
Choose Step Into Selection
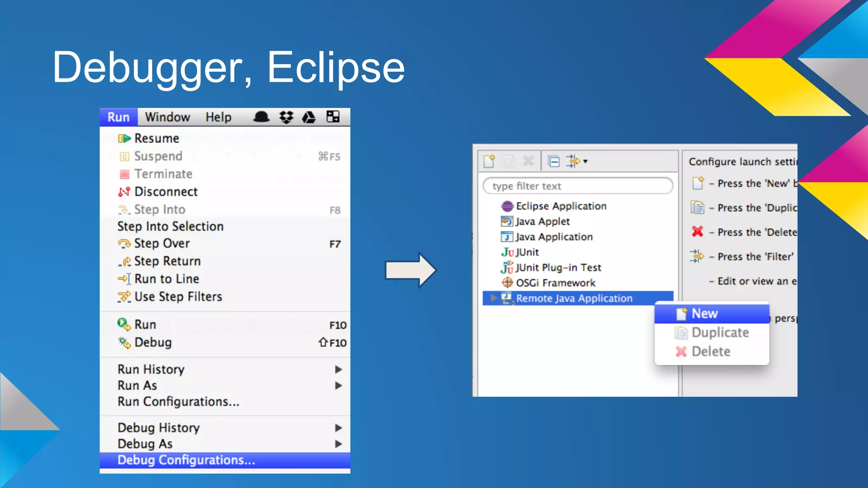point(225,227)
